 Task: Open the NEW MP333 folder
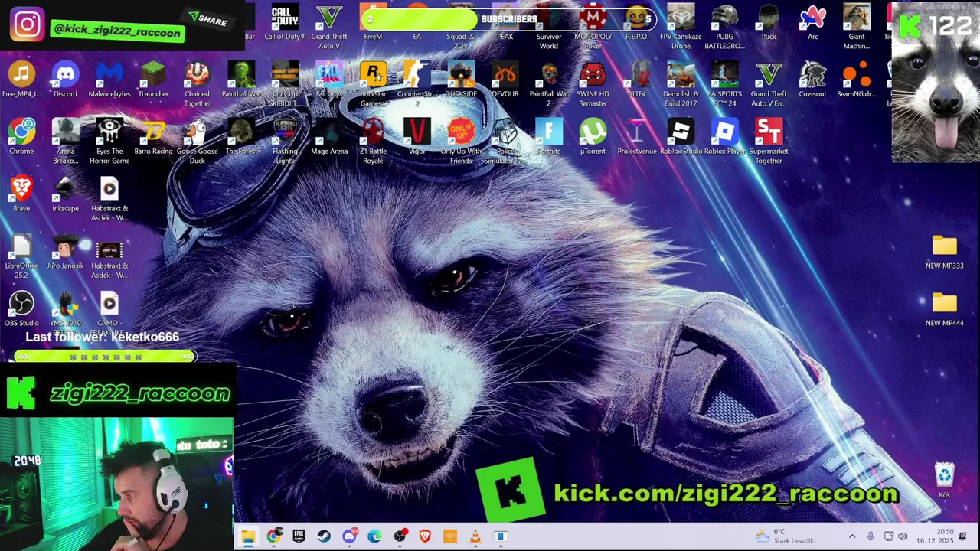[944, 252]
